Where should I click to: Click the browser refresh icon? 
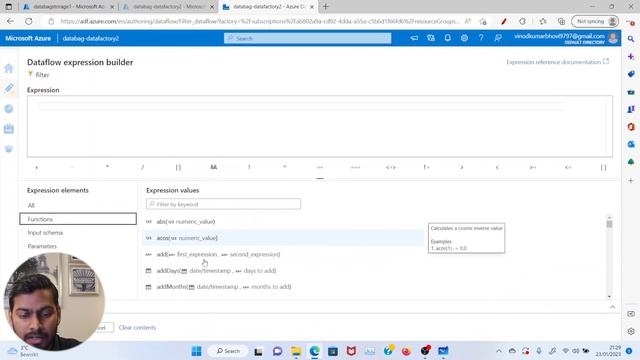point(29,21)
